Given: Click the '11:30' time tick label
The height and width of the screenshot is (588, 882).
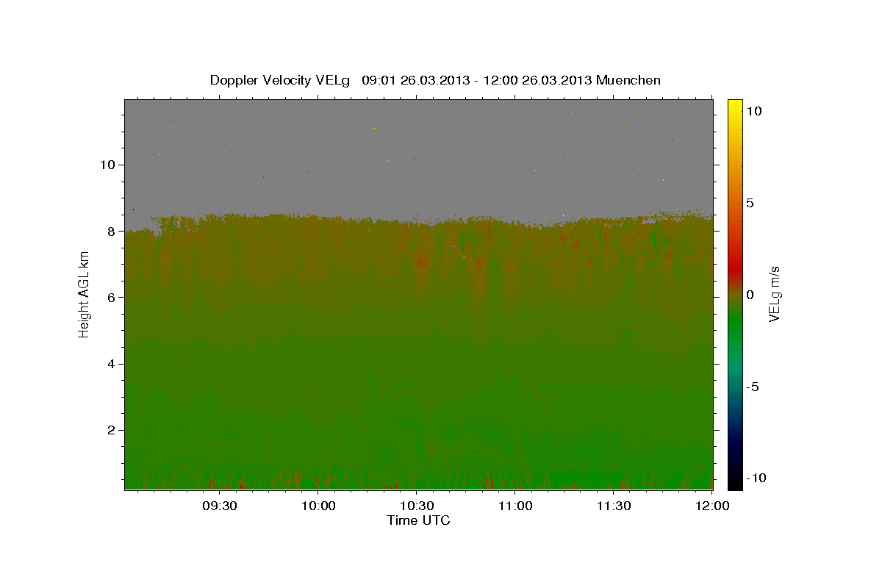Looking at the screenshot, I should pyautogui.click(x=614, y=506).
